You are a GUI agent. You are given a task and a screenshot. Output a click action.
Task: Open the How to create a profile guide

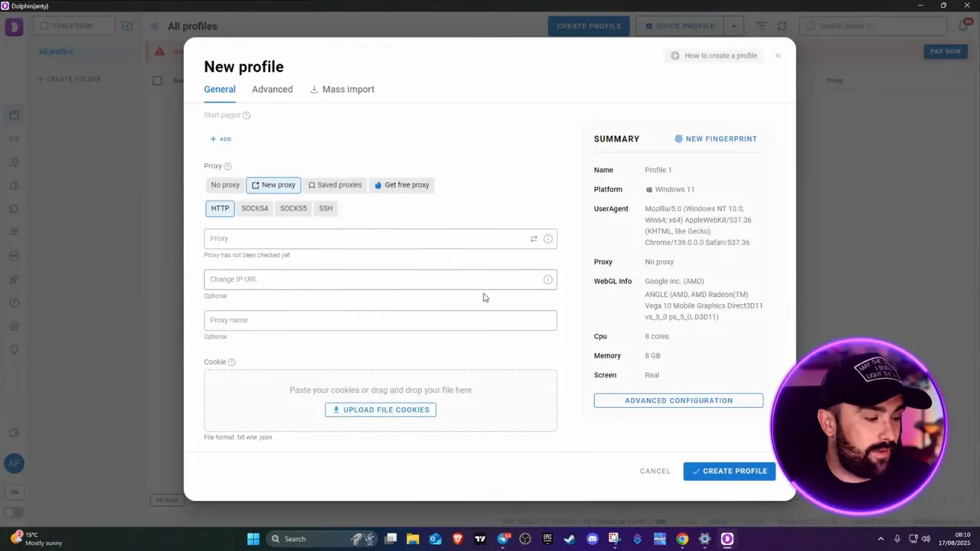[x=714, y=55]
